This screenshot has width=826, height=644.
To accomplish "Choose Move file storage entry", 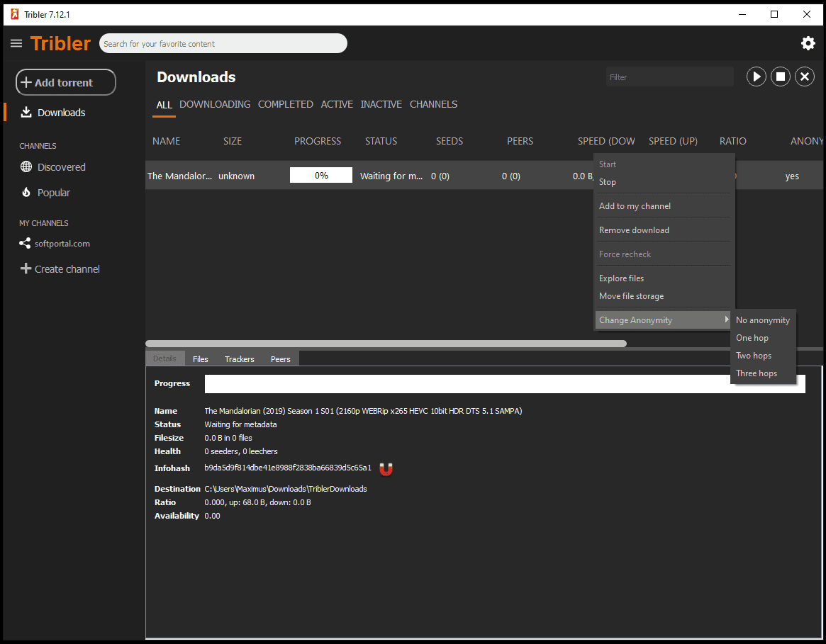I will coord(663,296).
